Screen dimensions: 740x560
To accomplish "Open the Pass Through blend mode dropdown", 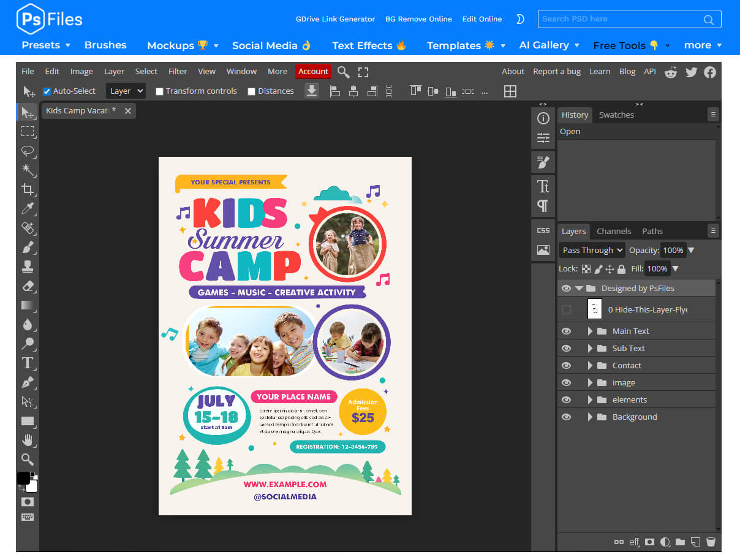I will (x=591, y=250).
